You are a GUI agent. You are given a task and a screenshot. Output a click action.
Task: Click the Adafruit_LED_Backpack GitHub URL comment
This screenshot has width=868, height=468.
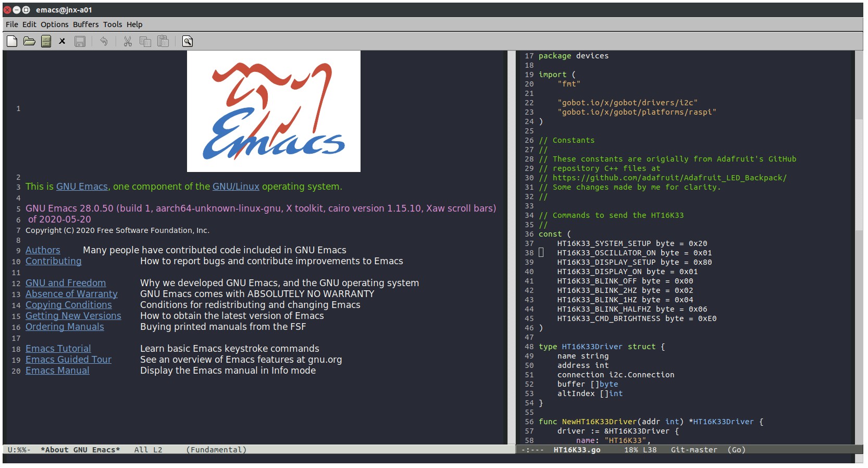coord(663,178)
